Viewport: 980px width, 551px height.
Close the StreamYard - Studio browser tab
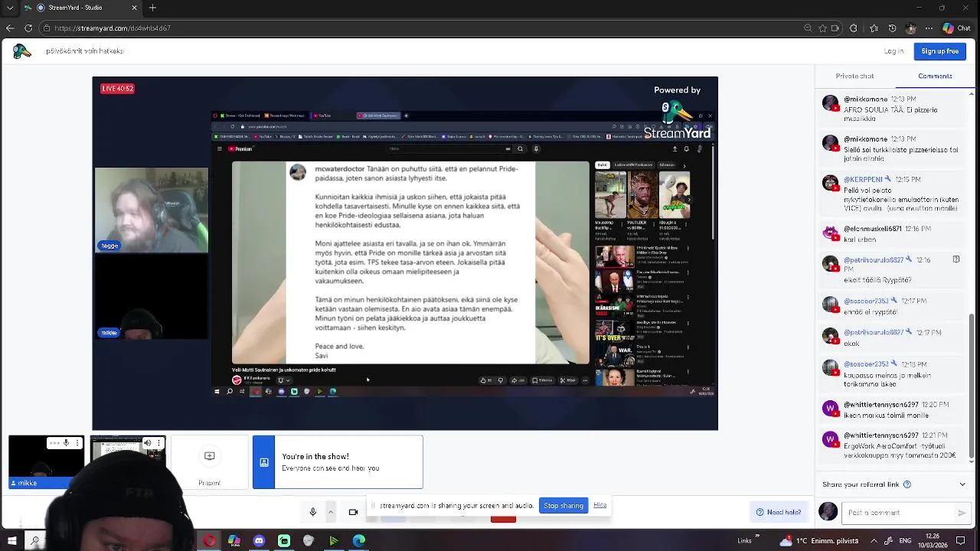(135, 8)
